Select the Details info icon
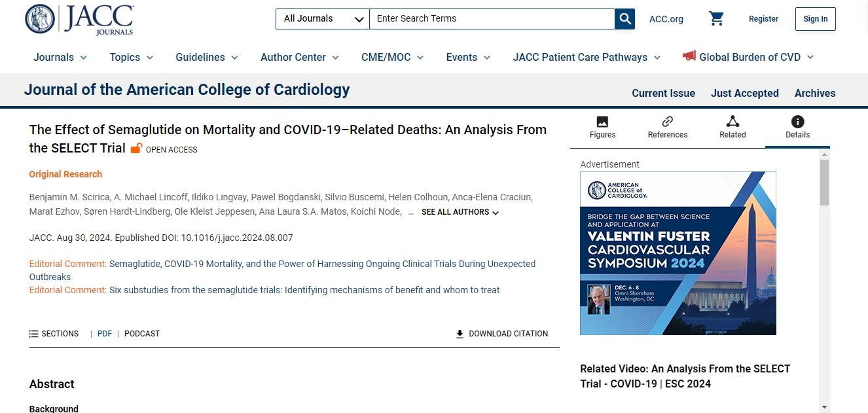 [797, 122]
